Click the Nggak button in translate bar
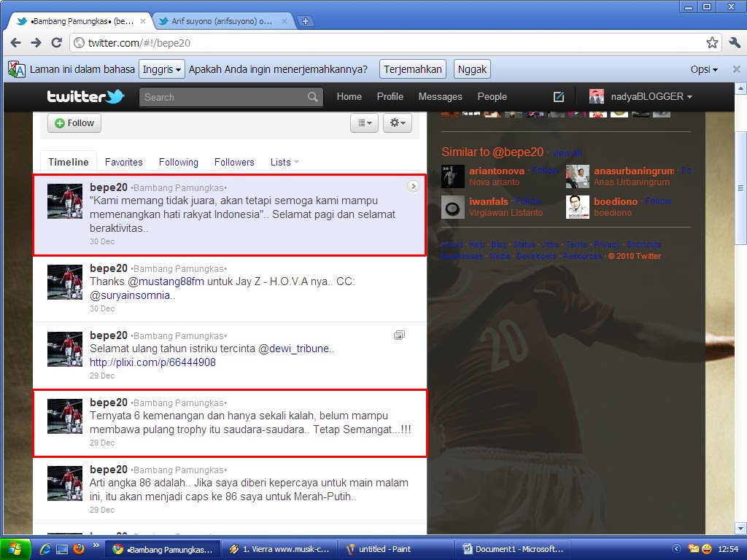The height and width of the screenshot is (560, 747). 472,69
